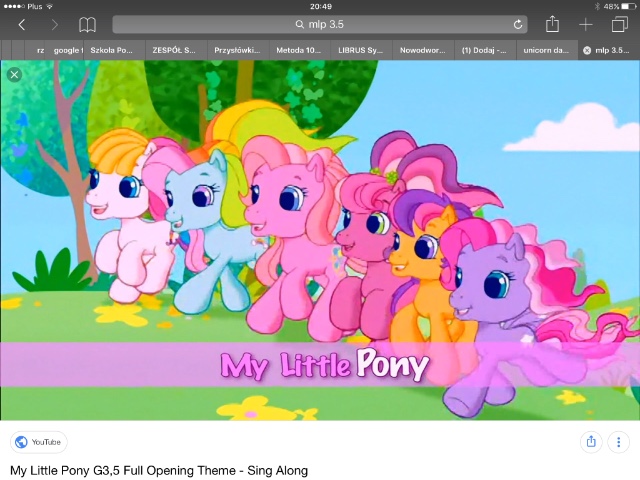Open the My Little Pony G3,5 title link
This screenshot has height=480, width=640.
(x=159, y=470)
